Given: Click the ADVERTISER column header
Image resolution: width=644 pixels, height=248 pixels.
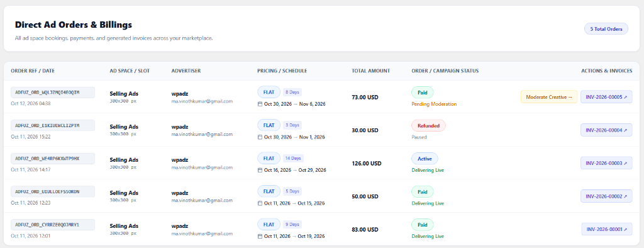Looking at the screenshot, I should (186, 70).
